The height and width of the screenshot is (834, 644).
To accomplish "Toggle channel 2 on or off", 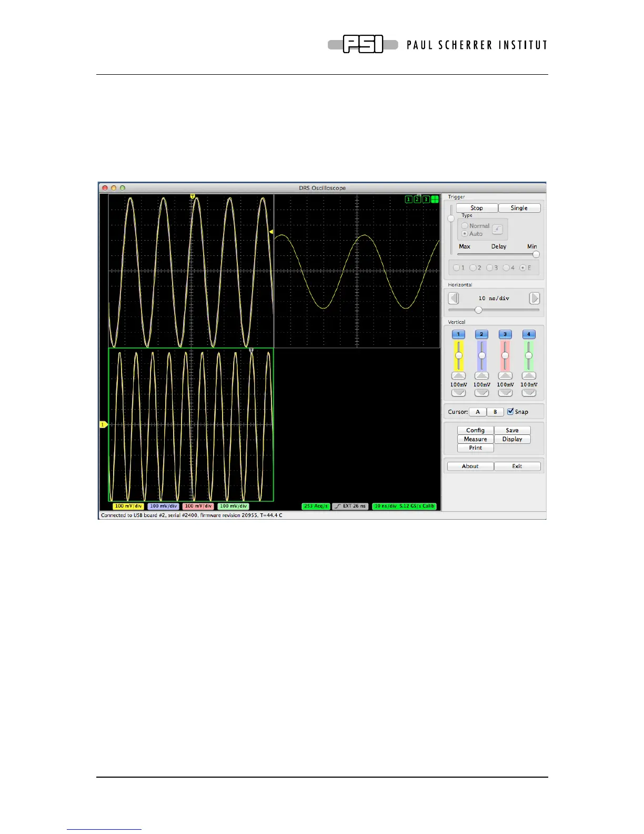I will coord(481,334).
